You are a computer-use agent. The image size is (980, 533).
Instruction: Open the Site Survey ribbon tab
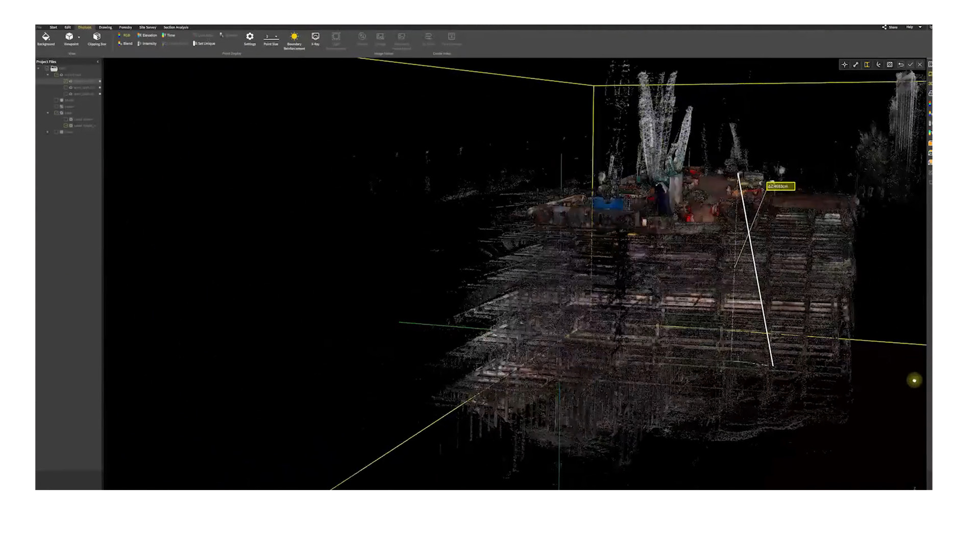(x=148, y=28)
